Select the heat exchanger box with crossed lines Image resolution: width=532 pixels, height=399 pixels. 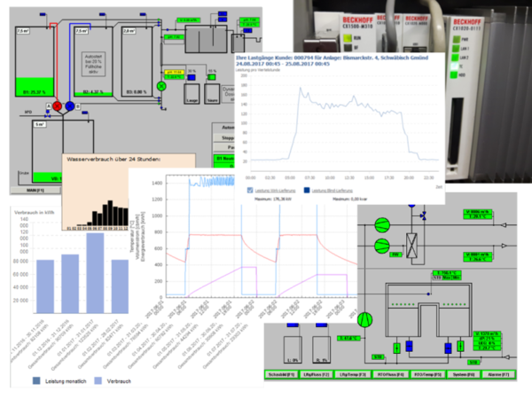point(411,246)
